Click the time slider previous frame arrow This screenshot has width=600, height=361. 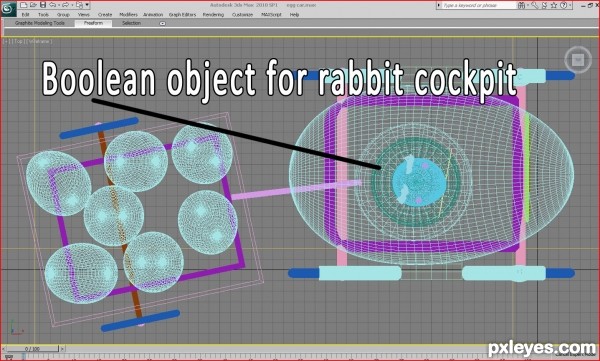pos(3,349)
